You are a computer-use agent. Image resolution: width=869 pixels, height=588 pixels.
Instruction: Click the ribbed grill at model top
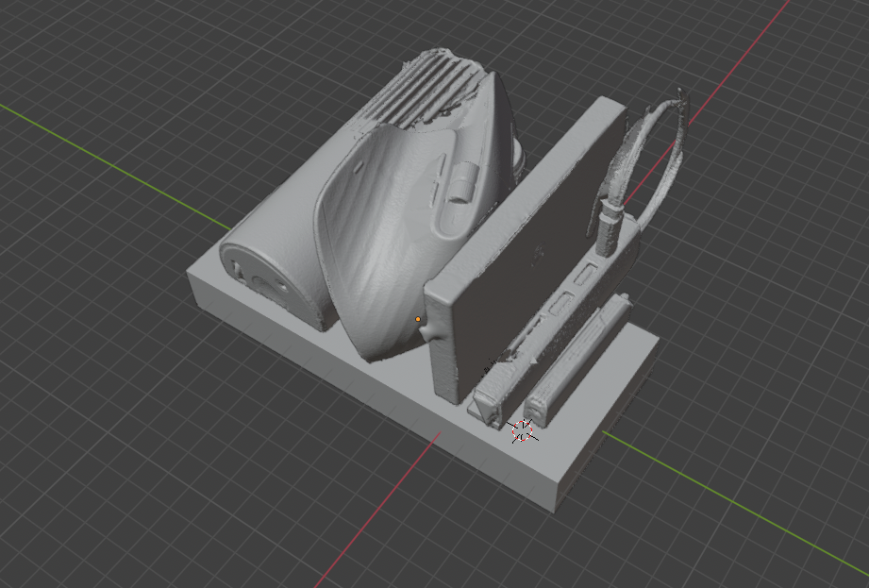(x=415, y=94)
